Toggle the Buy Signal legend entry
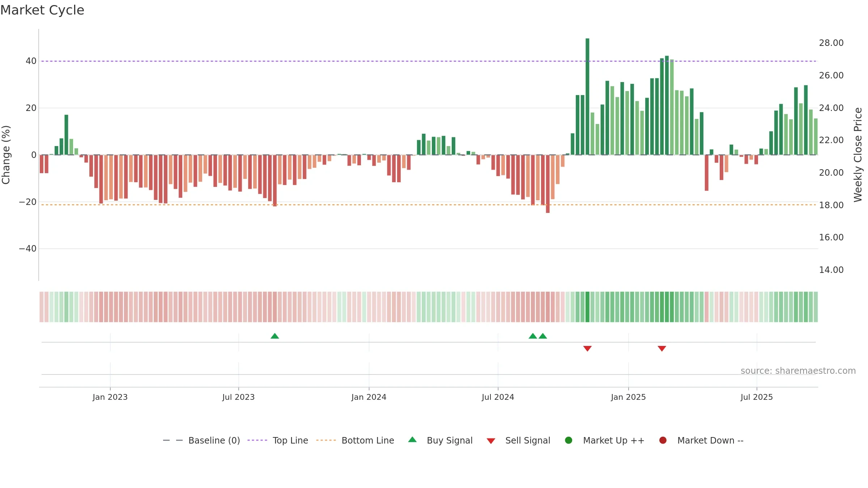868x488 pixels. (440, 440)
